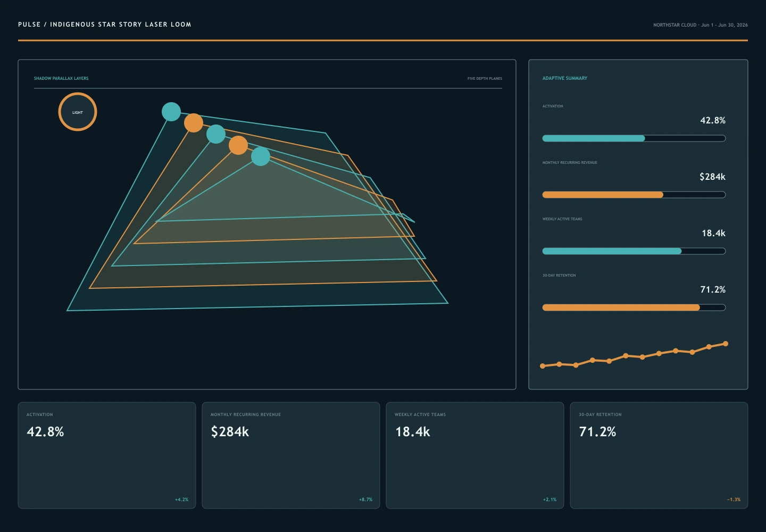Click the $284k value in Adaptive Summary

[x=712, y=177]
